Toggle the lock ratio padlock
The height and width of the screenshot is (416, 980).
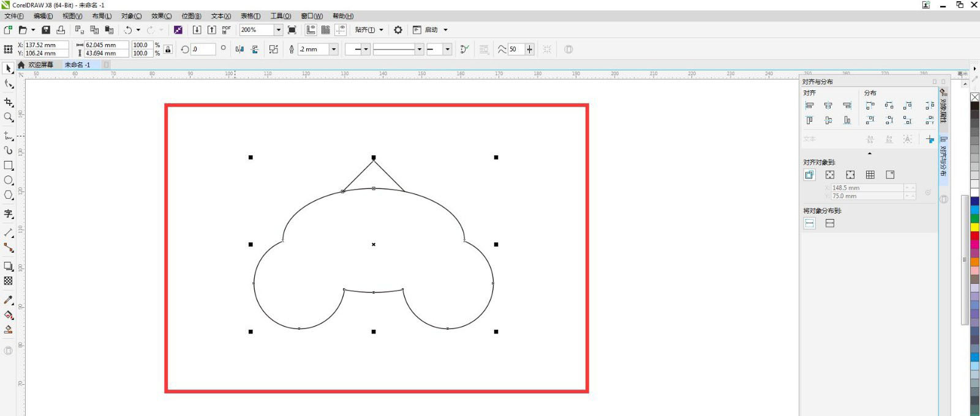168,49
